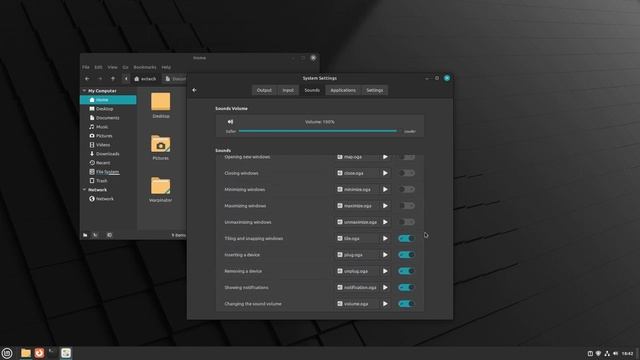Open the notification.oga file chooser

(357, 287)
